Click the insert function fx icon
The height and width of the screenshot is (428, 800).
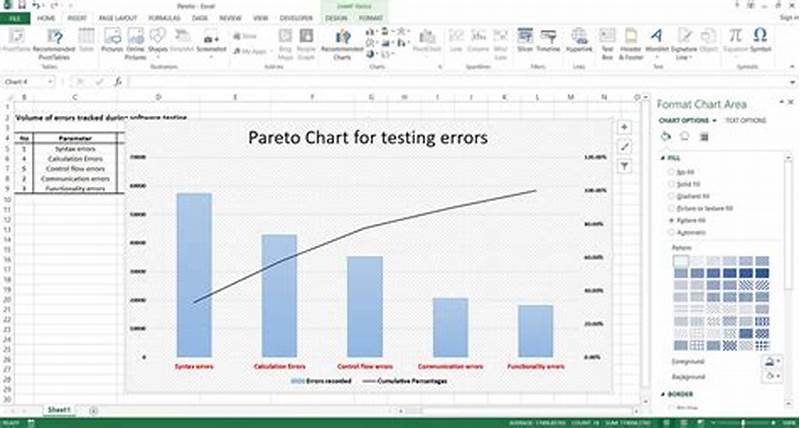118,82
